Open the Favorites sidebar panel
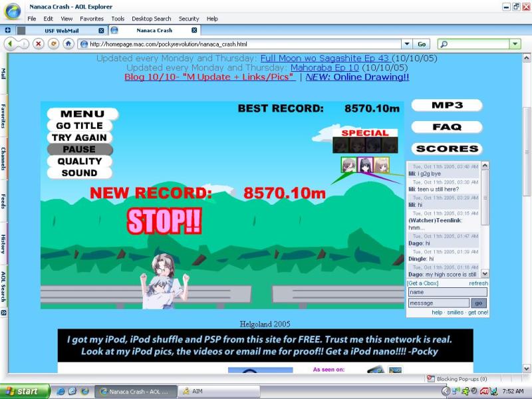This screenshot has height=399, width=532. 3,116
